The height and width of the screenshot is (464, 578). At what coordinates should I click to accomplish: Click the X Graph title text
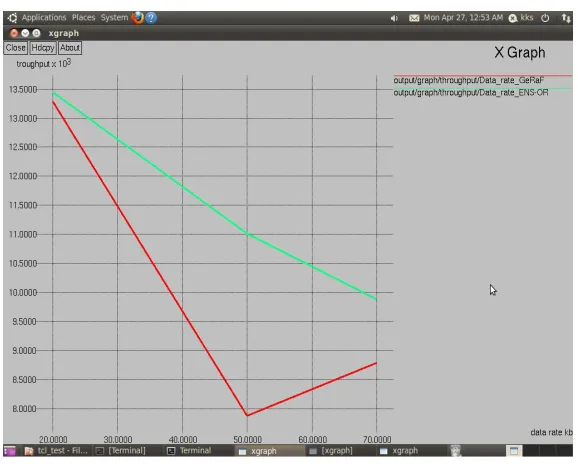point(520,52)
